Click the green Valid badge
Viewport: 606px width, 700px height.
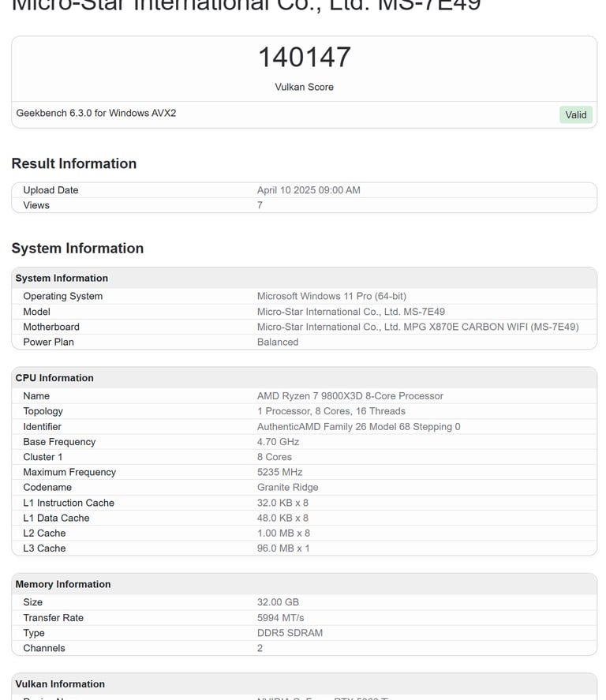click(576, 114)
